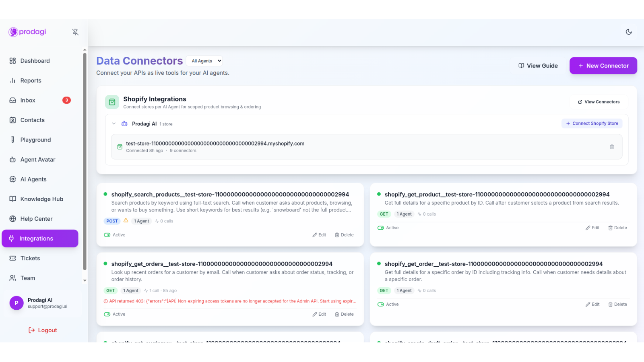Click GET badge on shopify_get_product
644x362 pixels.
384,214
